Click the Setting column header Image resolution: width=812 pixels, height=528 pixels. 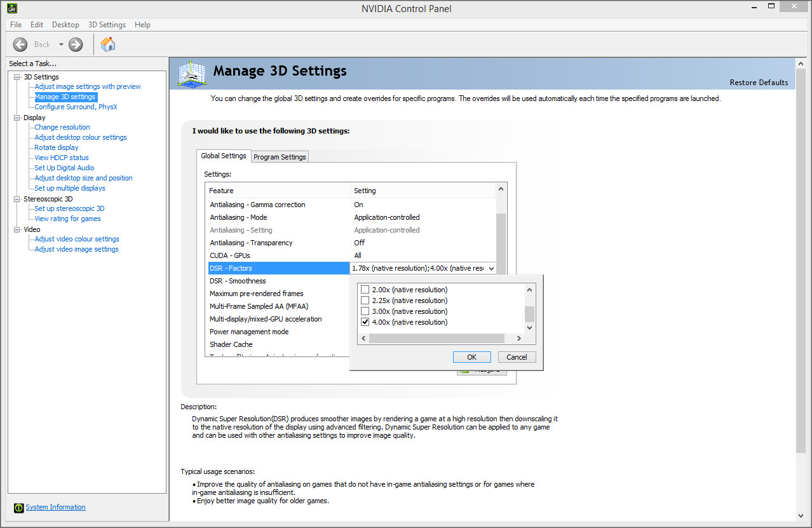pos(423,191)
